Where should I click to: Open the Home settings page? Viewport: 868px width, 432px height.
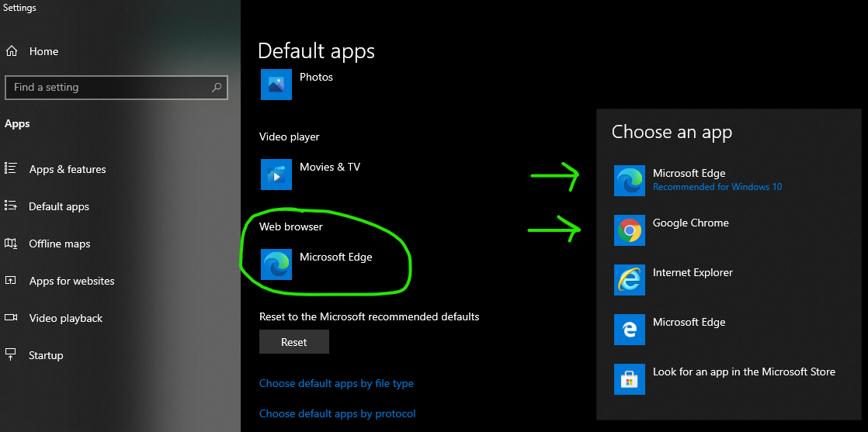[x=32, y=51]
